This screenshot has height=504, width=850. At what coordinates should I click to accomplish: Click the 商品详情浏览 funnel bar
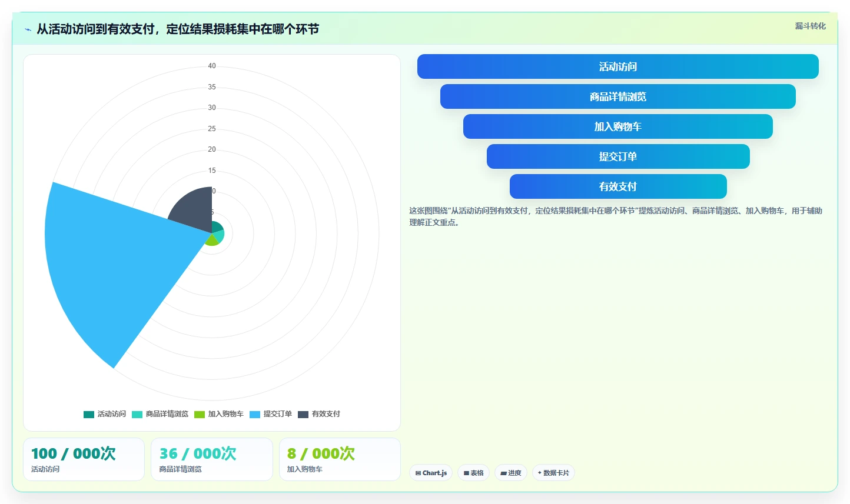pyautogui.click(x=617, y=96)
